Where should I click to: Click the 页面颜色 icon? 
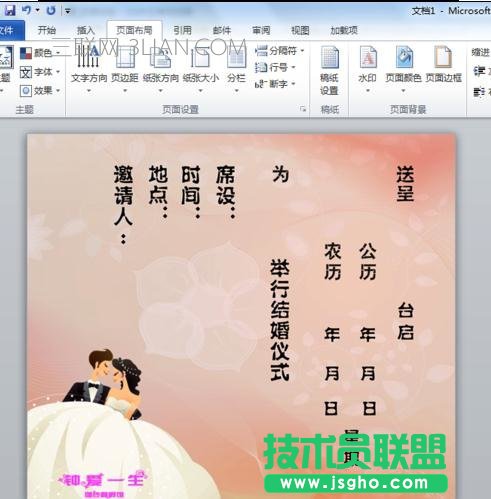(x=404, y=57)
